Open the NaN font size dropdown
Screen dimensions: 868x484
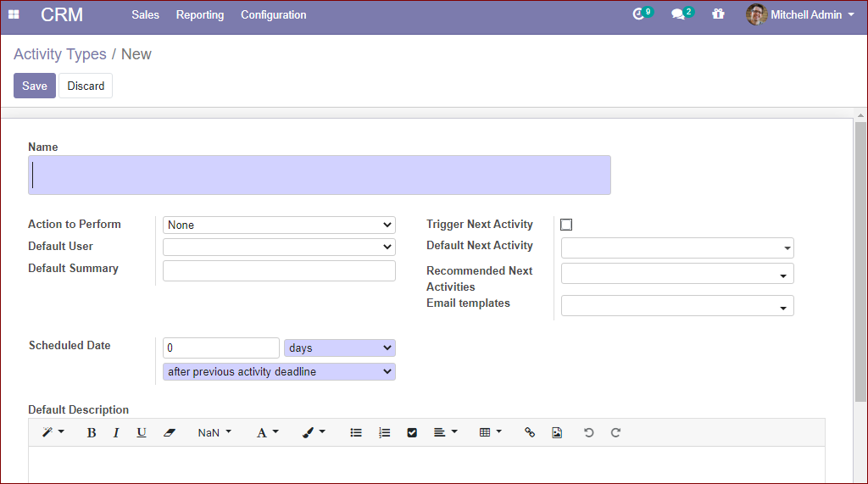click(214, 432)
